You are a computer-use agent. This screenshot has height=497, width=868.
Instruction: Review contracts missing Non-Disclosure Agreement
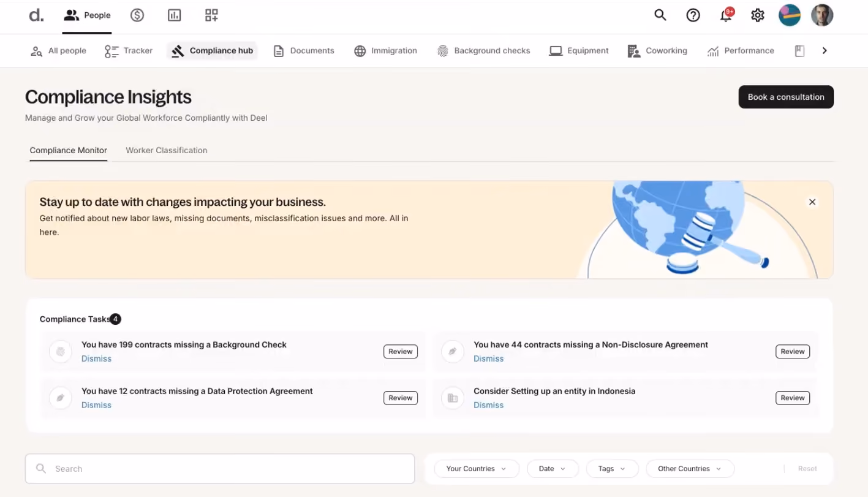[793, 352]
